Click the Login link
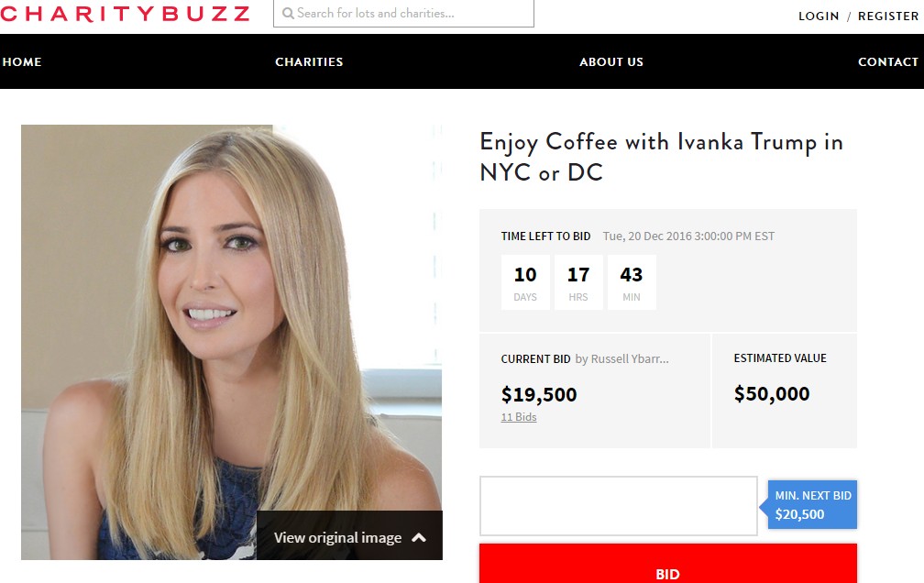924x583 pixels. pyautogui.click(x=819, y=16)
